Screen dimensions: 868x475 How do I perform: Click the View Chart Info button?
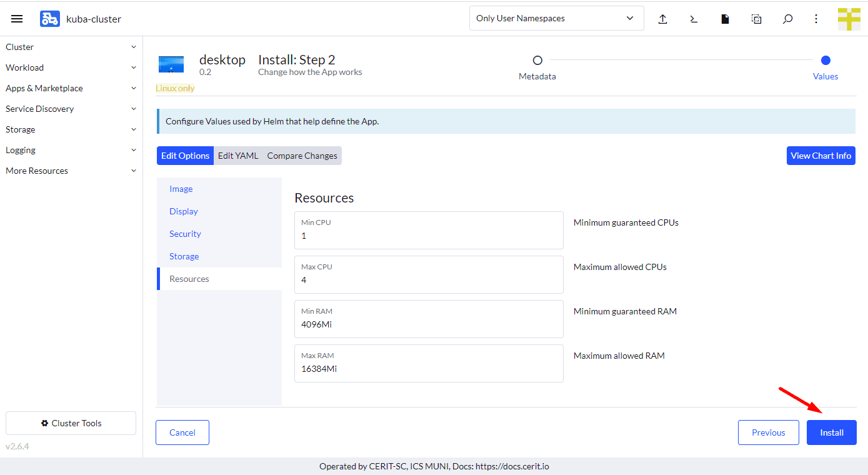click(821, 156)
